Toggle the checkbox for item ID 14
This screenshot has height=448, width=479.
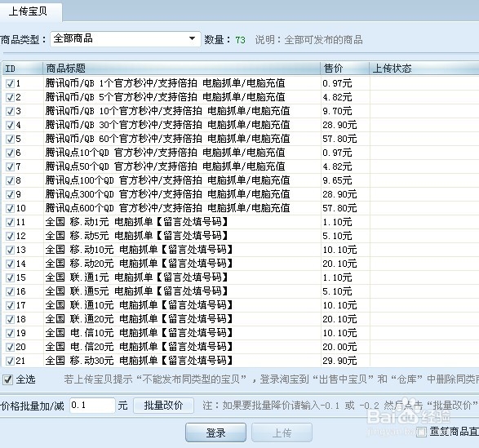tap(10, 264)
